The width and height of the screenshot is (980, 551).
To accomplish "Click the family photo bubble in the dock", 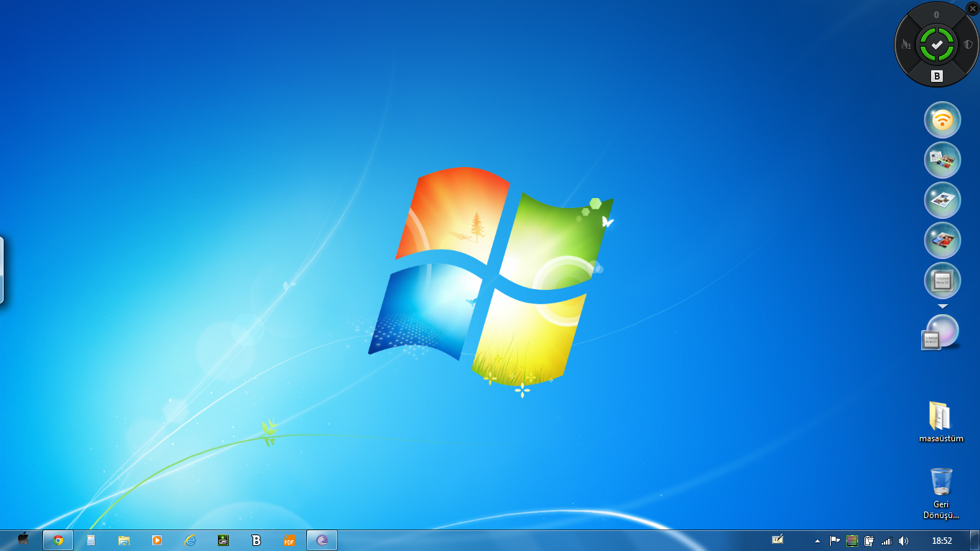I will coord(942,240).
